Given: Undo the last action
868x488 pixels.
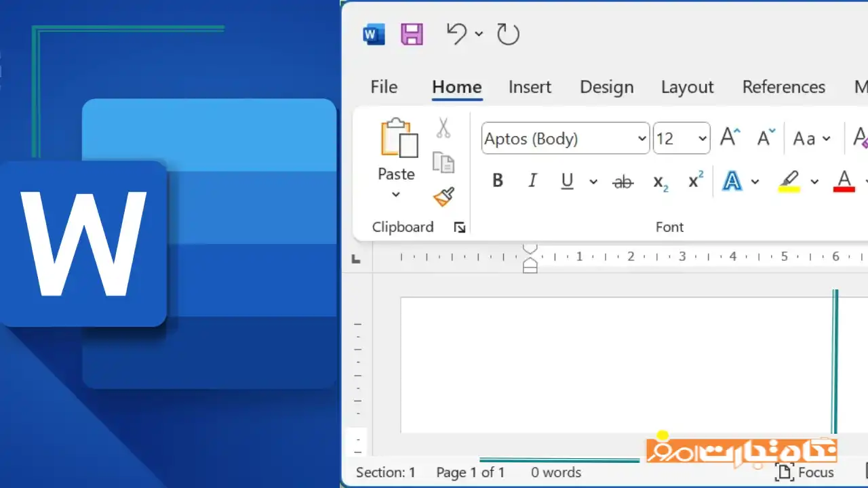Looking at the screenshot, I should point(456,33).
